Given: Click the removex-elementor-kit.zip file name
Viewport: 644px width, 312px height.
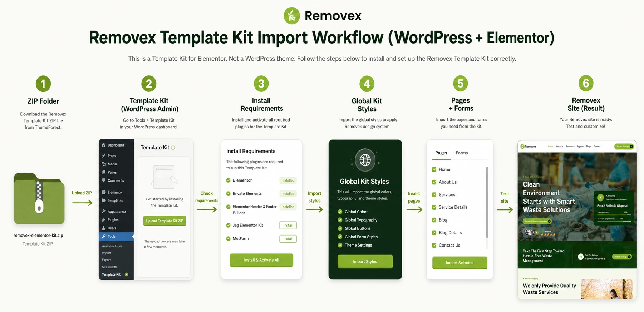Looking at the screenshot, I should pyautogui.click(x=38, y=236).
